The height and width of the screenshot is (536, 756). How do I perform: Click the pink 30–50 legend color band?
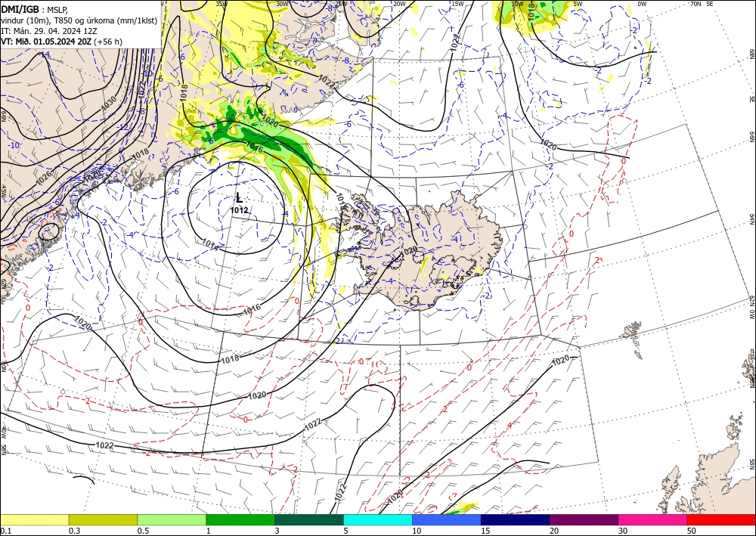pyautogui.click(x=653, y=519)
